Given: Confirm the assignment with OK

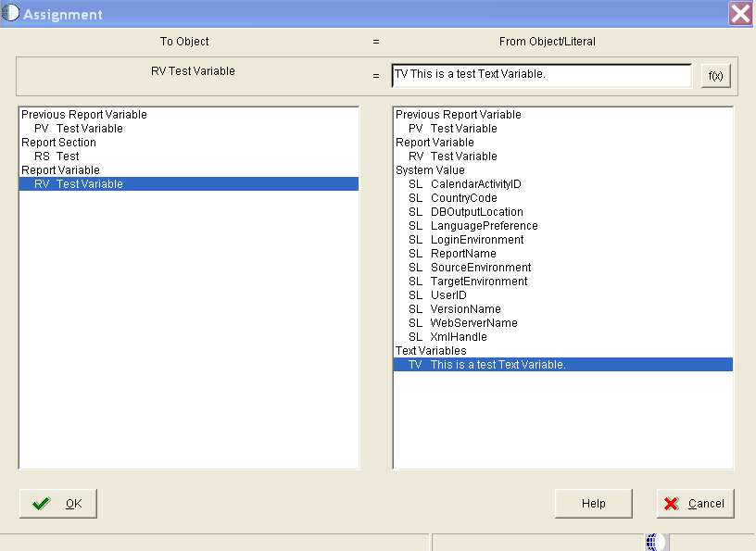Looking at the screenshot, I should 57,503.
